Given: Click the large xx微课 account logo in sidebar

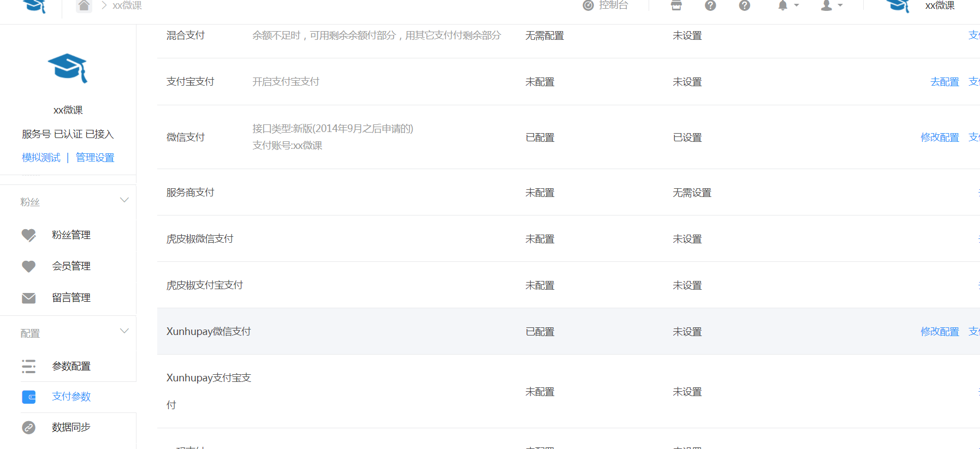Looking at the screenshot, I should click(68, 68).
